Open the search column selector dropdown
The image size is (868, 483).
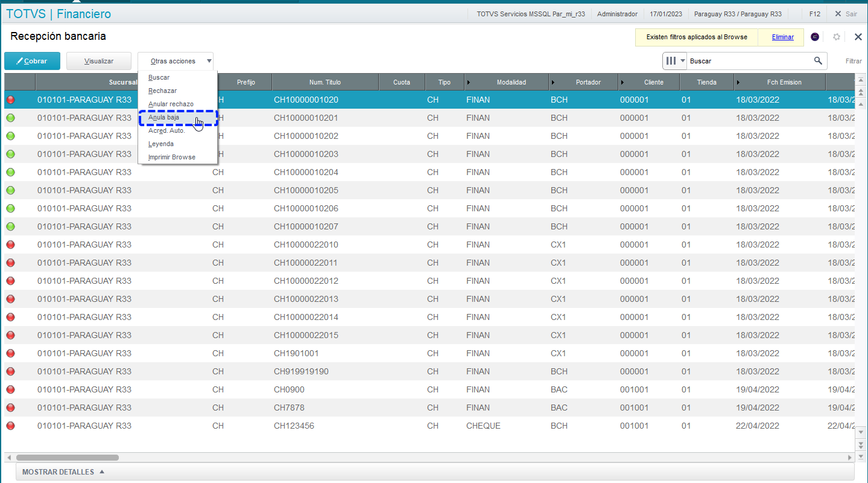675,61
